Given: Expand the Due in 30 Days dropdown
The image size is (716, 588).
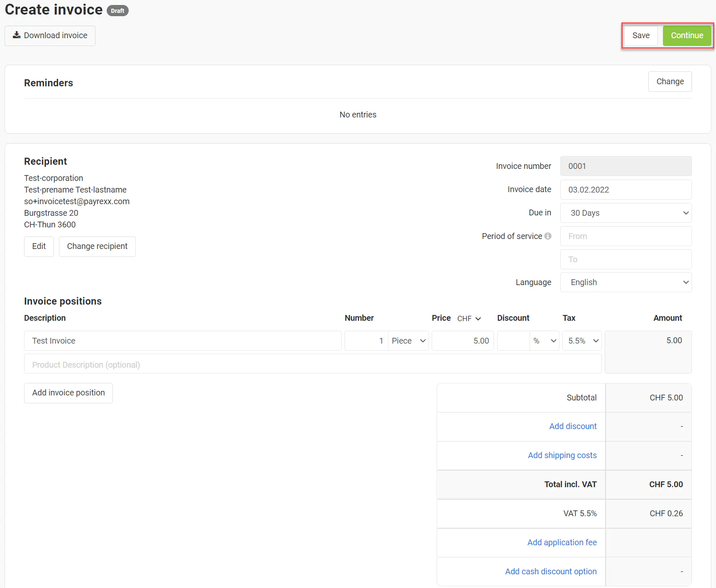Looking at the screenshot, I should click(626, 213).
